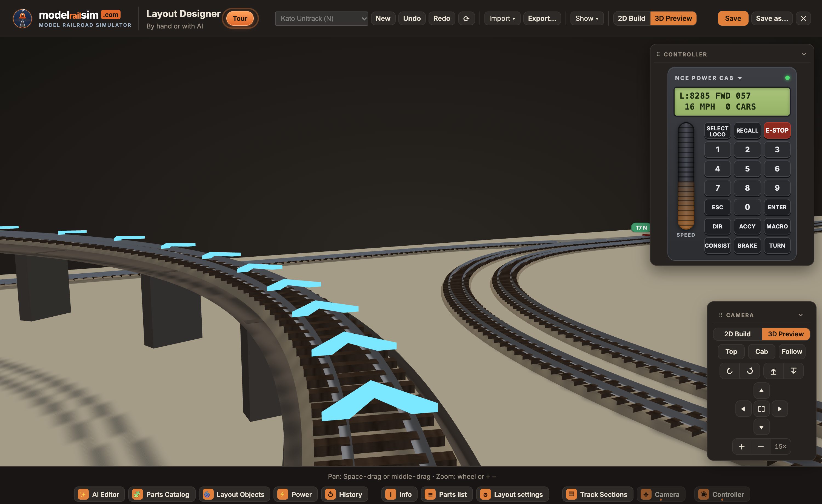
Task: Open the AI Editor panel
Action: click(99, 494)
